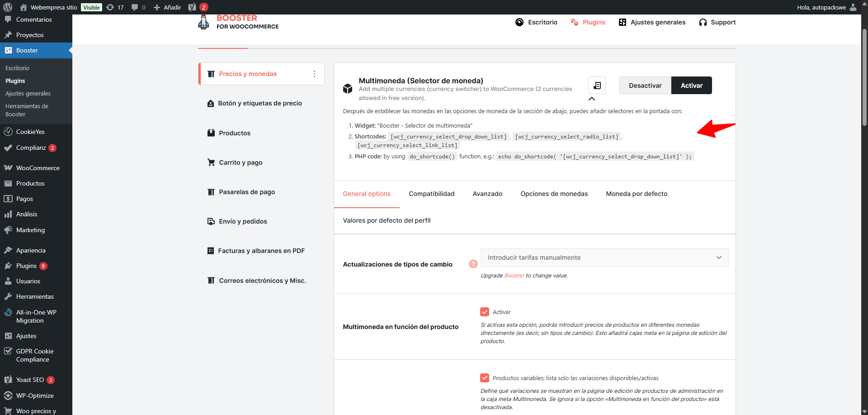Image resolution: width=868 pixels, height=415 pixels.
Task: Open WooCommerce in the sidebar
Action: pyautogui.click(x=38, y=168)
